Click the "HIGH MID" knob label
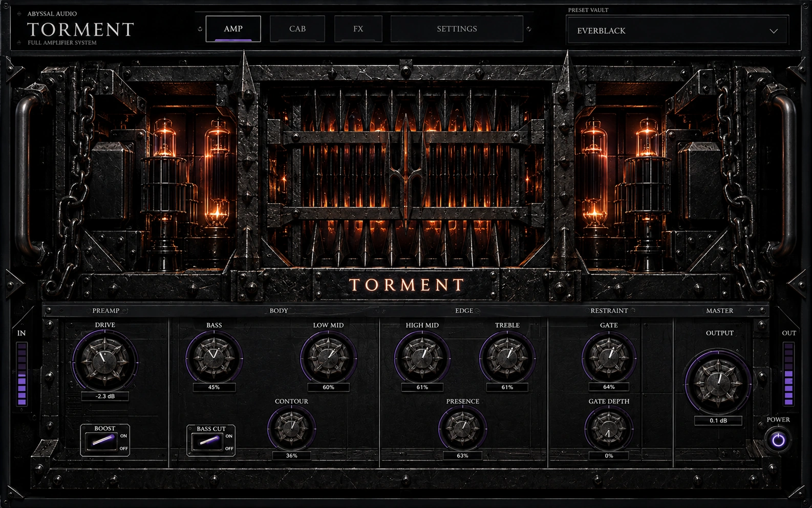The width and height of the screenshot is (812, 508). 422,325
